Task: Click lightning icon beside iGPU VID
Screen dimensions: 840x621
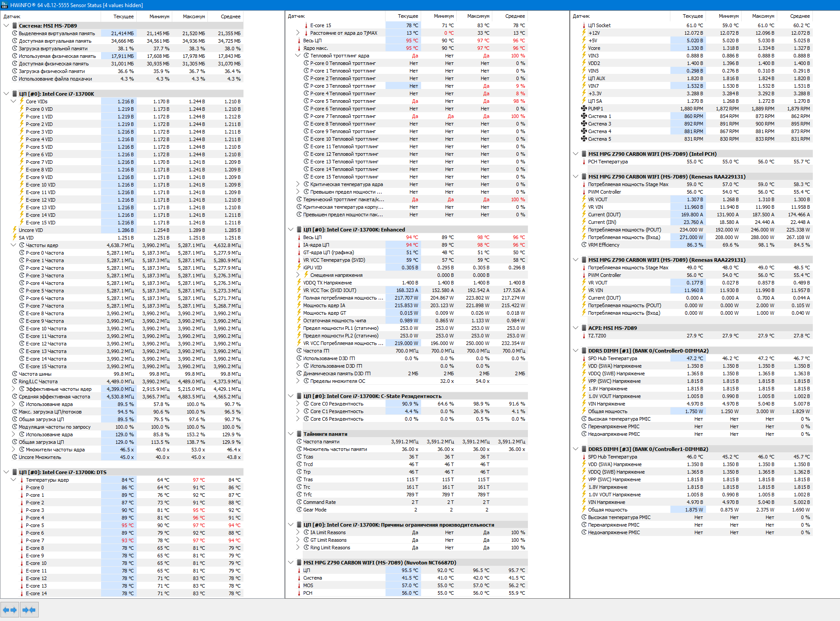Action: pyautogui.click(x=299, y=268)
